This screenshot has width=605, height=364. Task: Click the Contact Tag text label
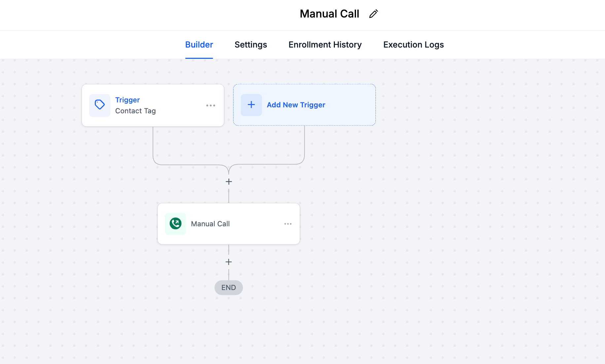point(135,111)
